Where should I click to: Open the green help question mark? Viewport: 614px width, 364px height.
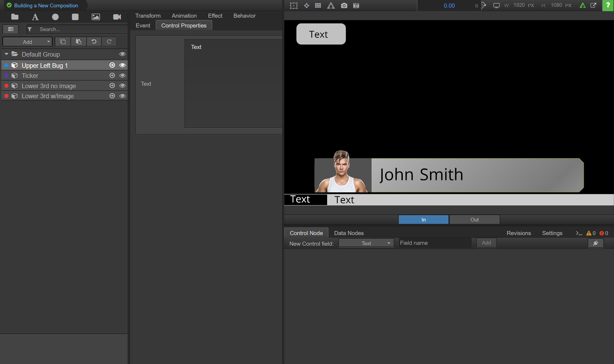[608, 5]
